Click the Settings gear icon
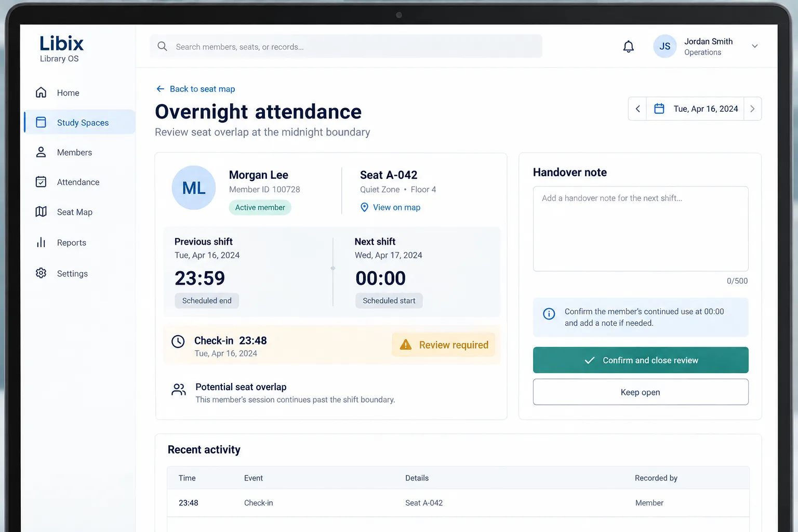The image size is (798, 532). pyautogui.click(x=41, y=273)
